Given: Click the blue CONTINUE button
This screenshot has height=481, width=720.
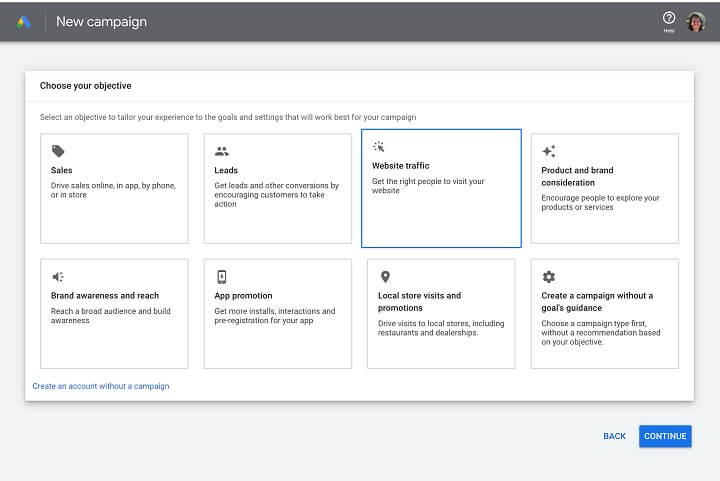Looking at the screenshot, I should click(x=665, y=436).
